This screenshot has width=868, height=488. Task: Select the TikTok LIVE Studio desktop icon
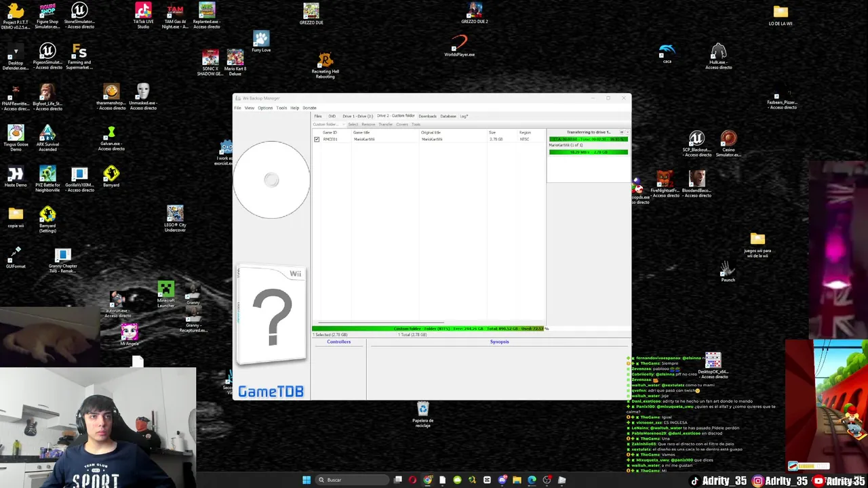143,15
